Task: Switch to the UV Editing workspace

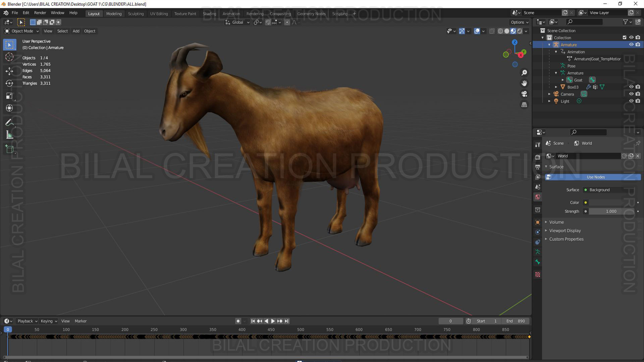Action: (x=159, y=14)
